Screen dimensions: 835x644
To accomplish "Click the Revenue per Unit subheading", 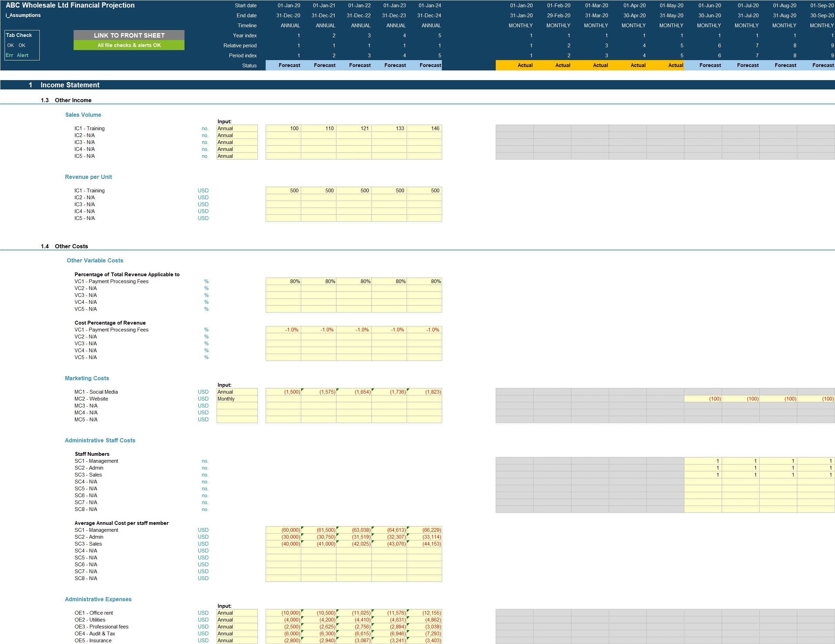I will 88,177.
